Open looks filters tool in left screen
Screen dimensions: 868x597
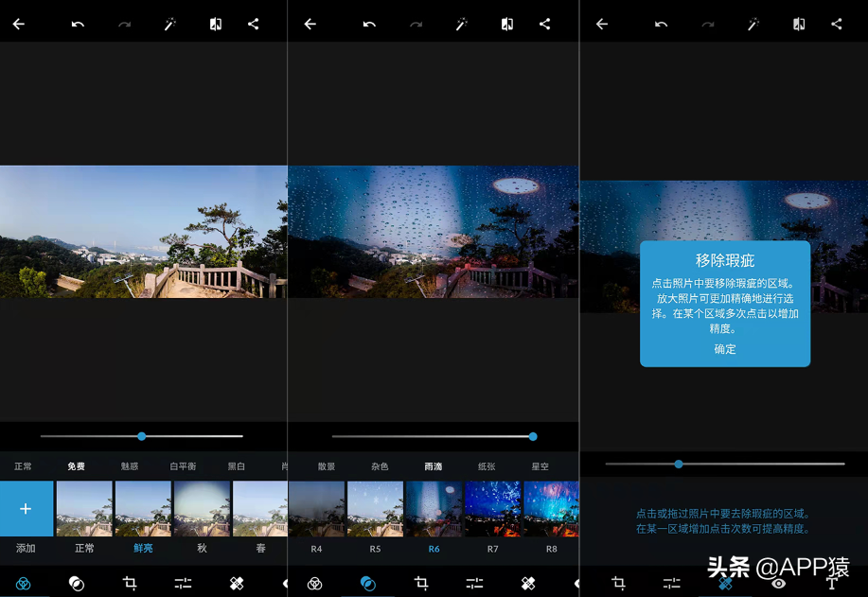point(24,583)
